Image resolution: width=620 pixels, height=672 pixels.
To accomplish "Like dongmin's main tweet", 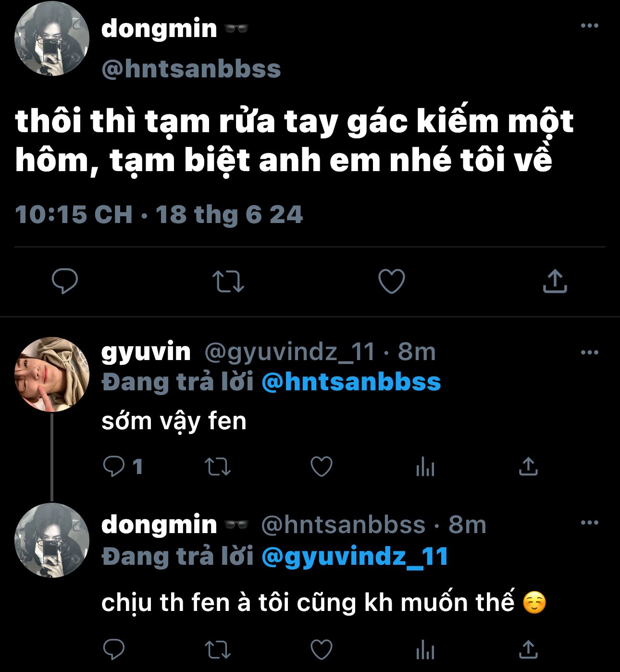I will 392,281.
